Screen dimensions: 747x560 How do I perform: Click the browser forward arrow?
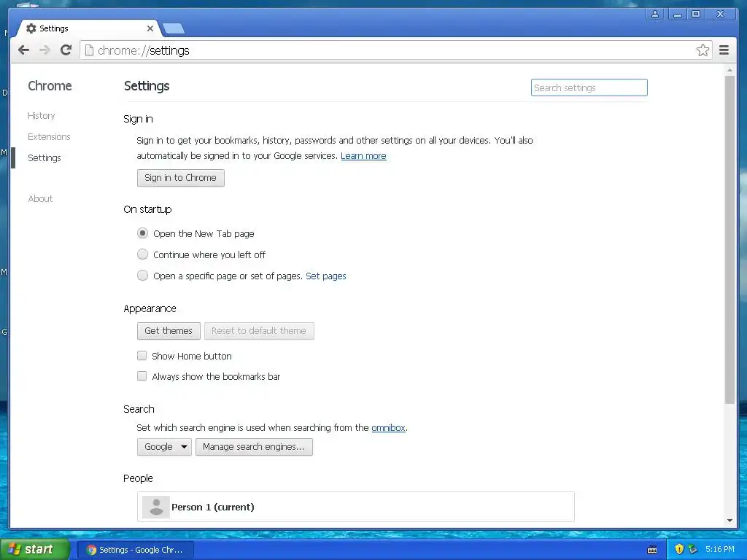(x=44, y=50)
